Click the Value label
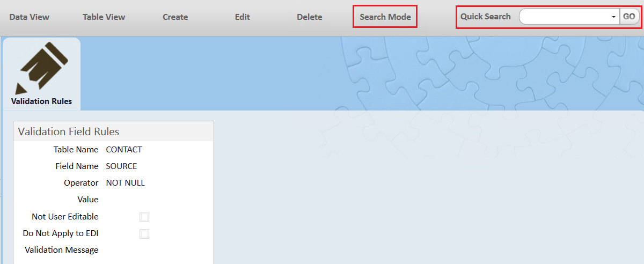Viewport: 644px width, 264px height. (x=88, y=200)
